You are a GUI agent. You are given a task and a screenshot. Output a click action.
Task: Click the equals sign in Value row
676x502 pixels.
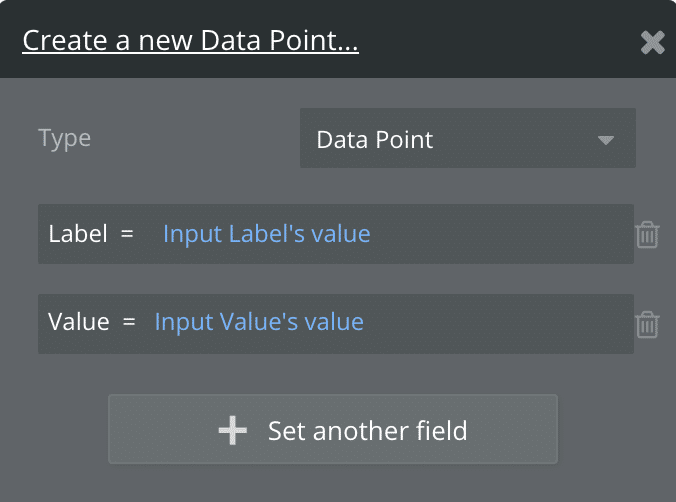(x=129, y=322)
